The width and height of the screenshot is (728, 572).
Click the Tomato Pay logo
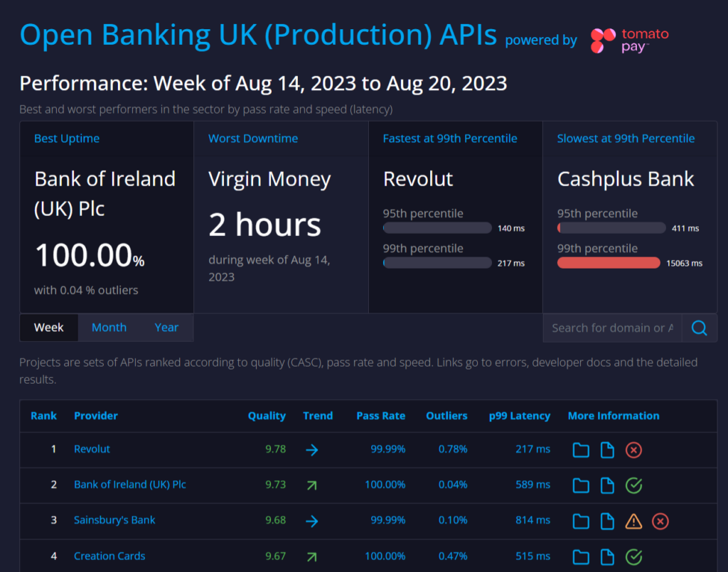[629, 41]
